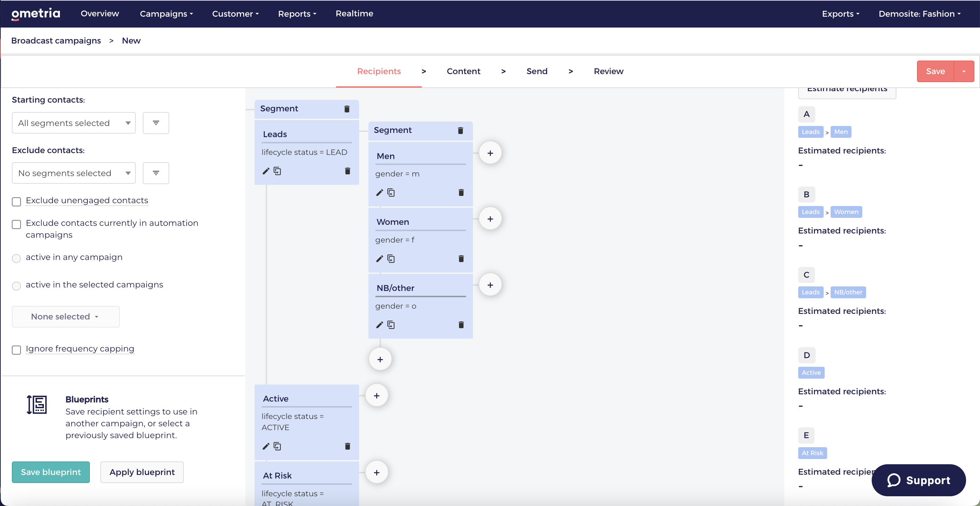Delete the NB/other segment
The width and height of the screenshot is (980, 506).
click(461, 325)
